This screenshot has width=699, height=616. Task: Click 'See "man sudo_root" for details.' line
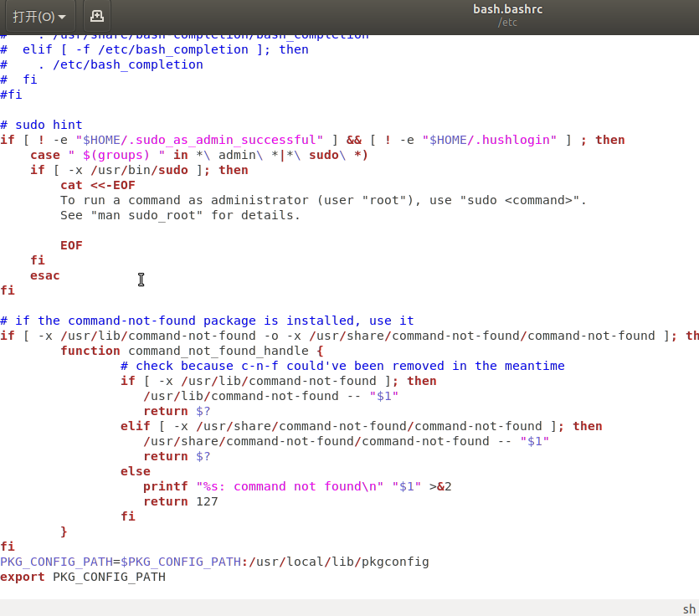coord(180,215)
